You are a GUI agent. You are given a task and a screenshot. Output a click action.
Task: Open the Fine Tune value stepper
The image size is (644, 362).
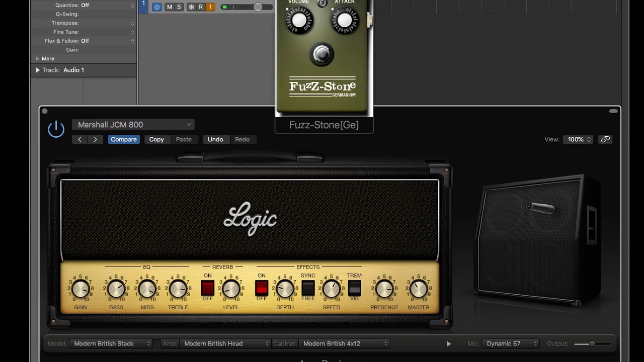[x=132, y=32]
